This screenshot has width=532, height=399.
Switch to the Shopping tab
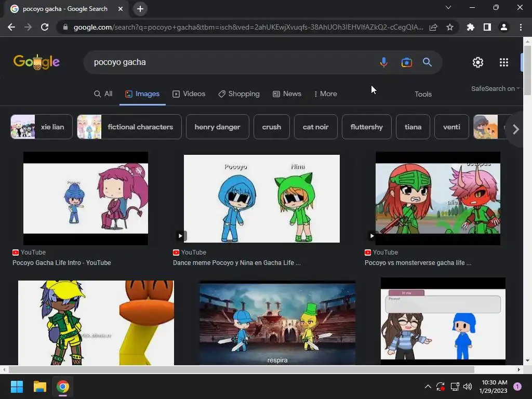(239, 94)
